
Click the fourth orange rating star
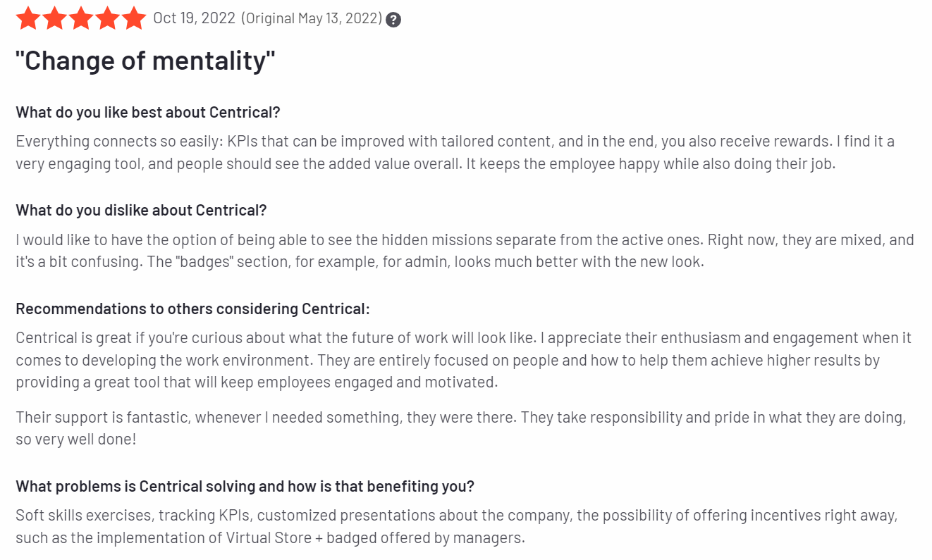point(107,18)
